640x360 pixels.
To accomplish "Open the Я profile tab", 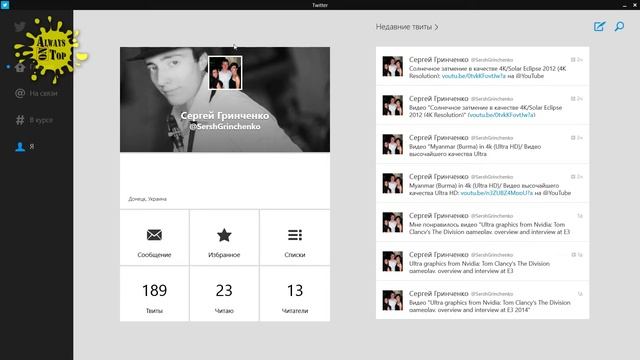I will click(x=24, y=147).
